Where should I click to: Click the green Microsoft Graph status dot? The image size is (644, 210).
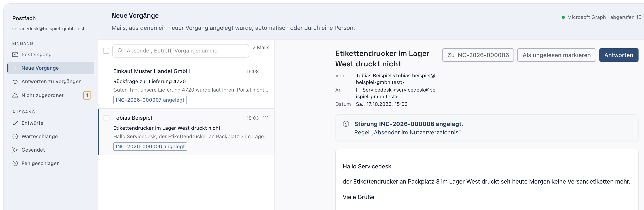pyautogui.click(x=563, y=17)
